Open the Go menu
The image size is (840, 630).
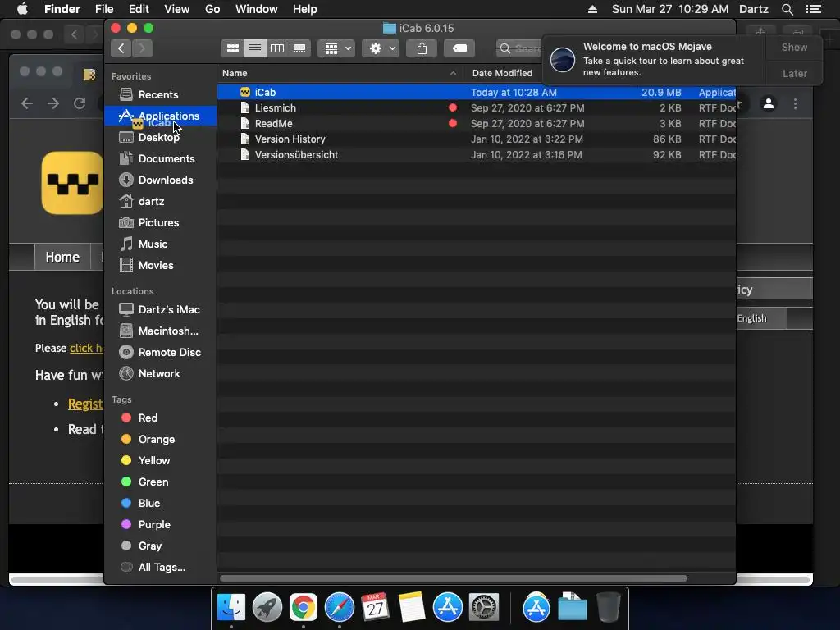[212, 9]
